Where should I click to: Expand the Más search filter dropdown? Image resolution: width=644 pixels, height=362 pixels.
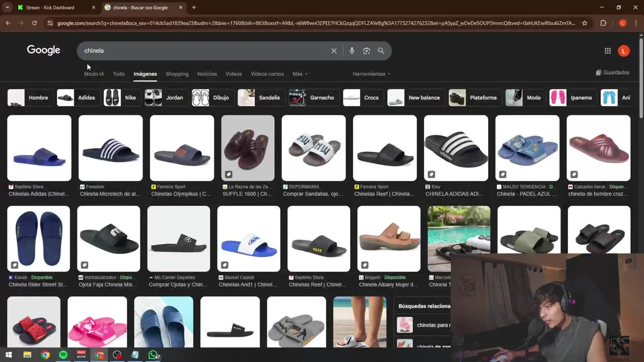coord(300,74)
